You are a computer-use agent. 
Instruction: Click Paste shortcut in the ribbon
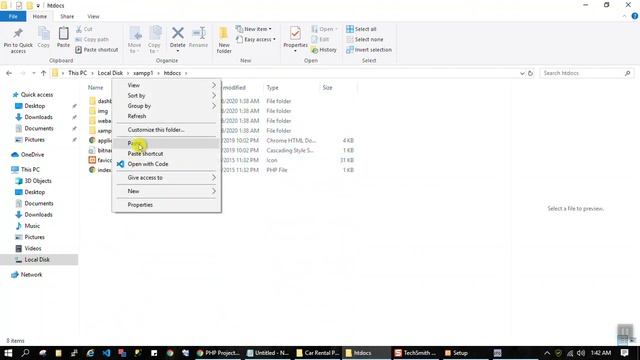click(x=97, y=50)
